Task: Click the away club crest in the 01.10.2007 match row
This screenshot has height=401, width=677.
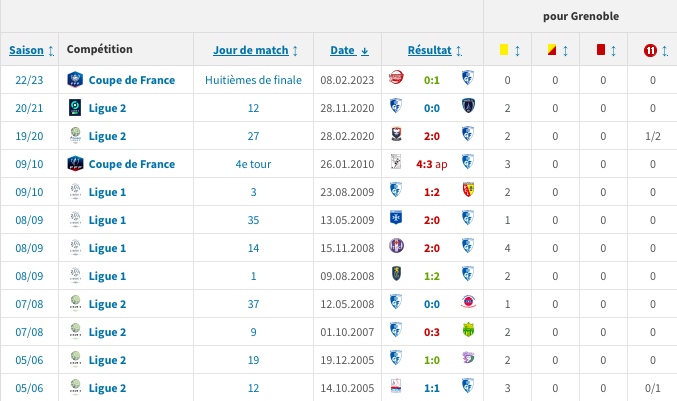Action: [x=467, y=332]
